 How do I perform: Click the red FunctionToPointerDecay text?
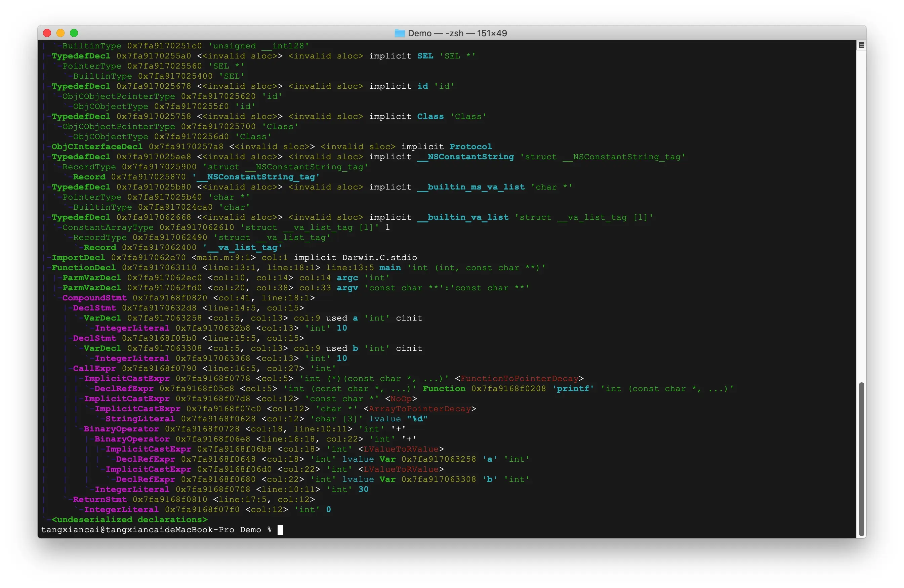click(519, 379)
